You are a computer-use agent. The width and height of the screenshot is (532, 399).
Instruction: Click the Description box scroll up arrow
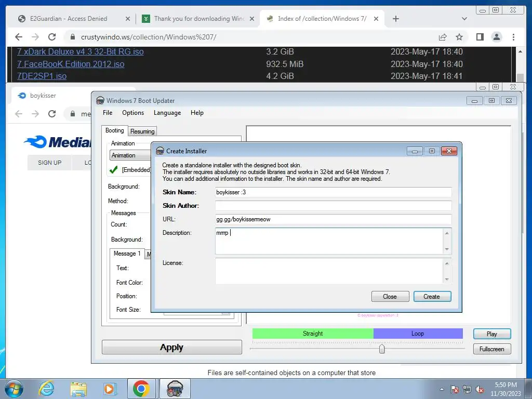[447, 233]
